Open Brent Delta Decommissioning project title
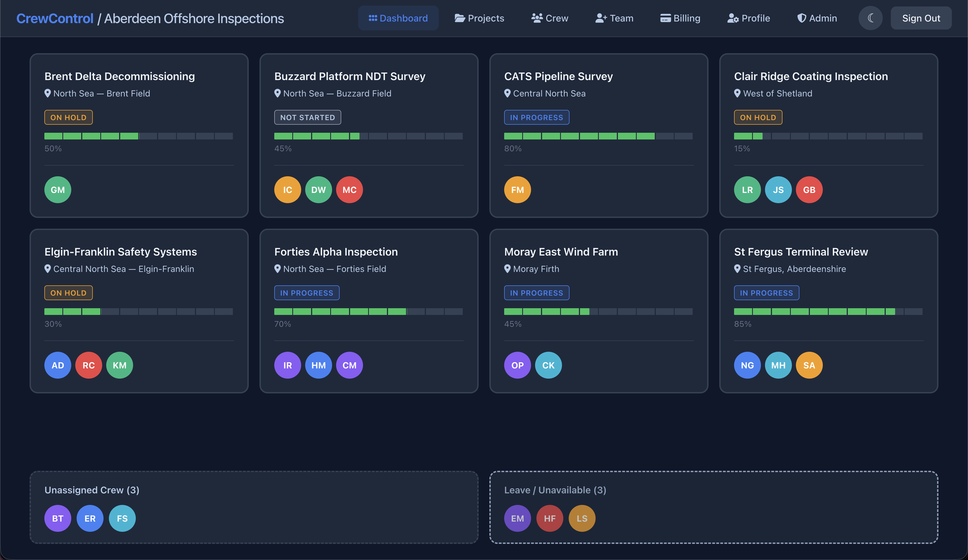968x560 pixels. coord(119,76)
